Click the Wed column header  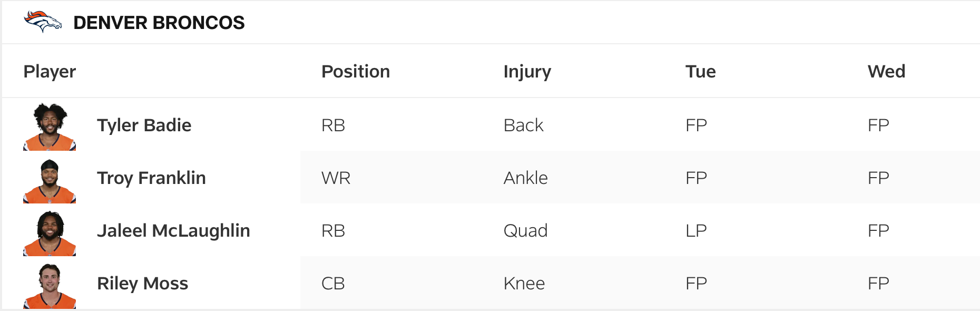(886, 72)
